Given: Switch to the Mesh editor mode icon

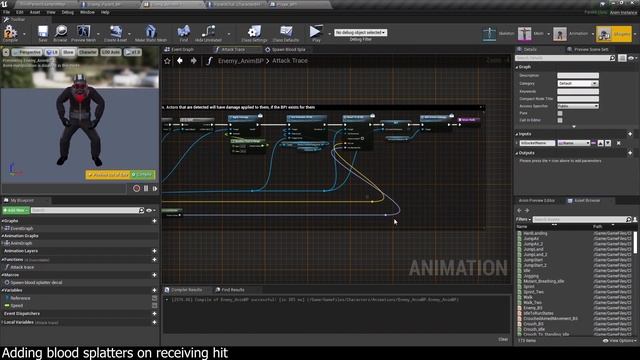Looking at the screenshot, I should (524, 34).
